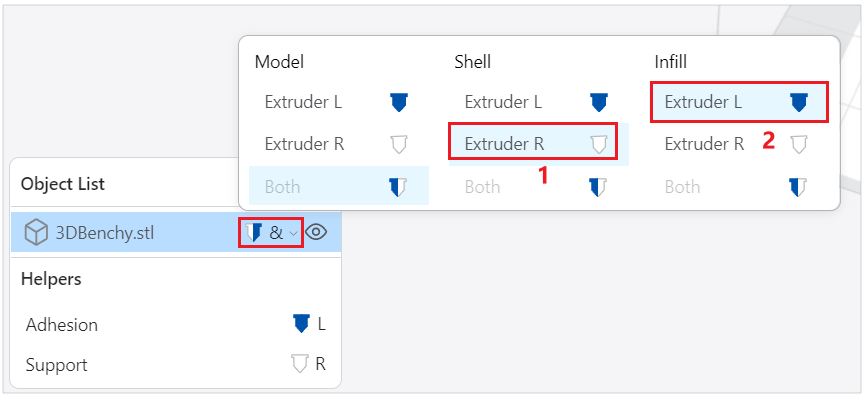This screenshot has width=868, height=399.
Task: Click the white nozzle icon beside Model Extruder R
Action: tap(399, 144)
